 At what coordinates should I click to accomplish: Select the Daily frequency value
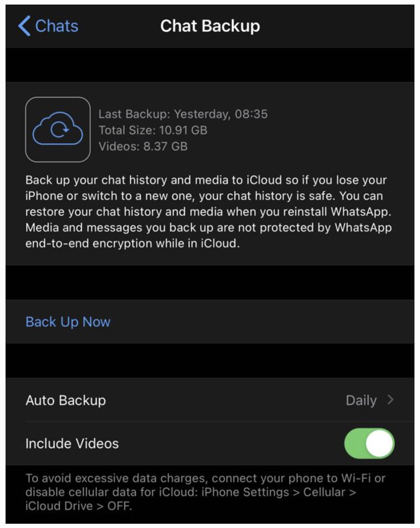pyautogui.click(x=361, y=400)
